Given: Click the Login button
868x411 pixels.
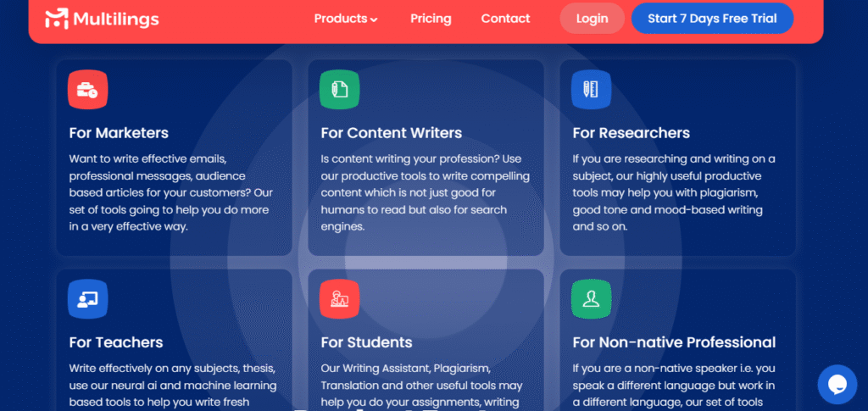Looking at the screenshot, I should [x=592, y=19].
